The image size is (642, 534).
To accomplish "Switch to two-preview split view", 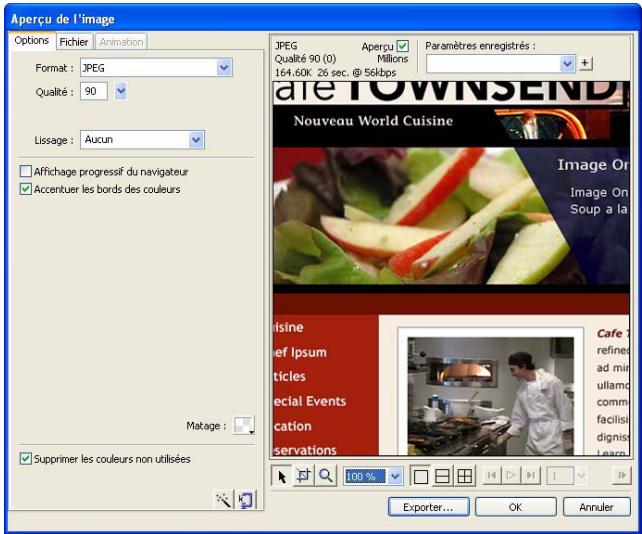I will click(x=443, y=476).
